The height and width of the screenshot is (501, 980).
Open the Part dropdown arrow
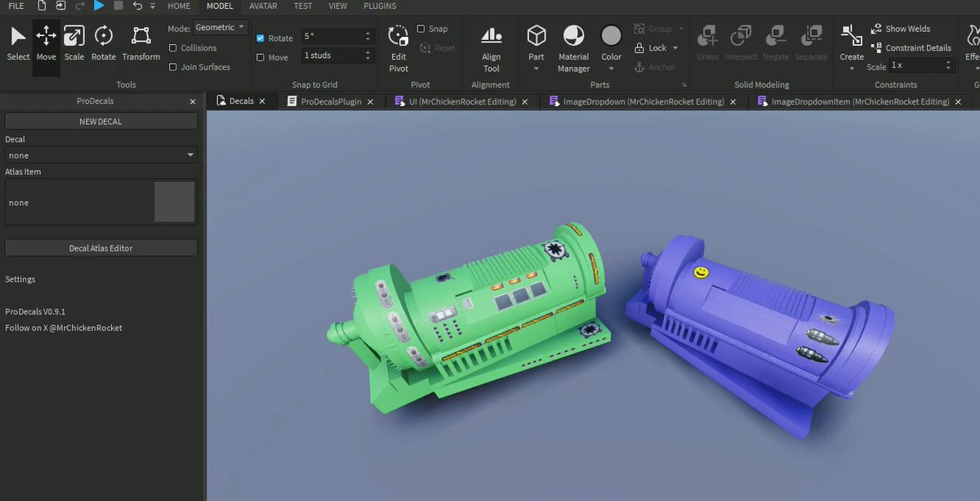[x=537, y=69]
